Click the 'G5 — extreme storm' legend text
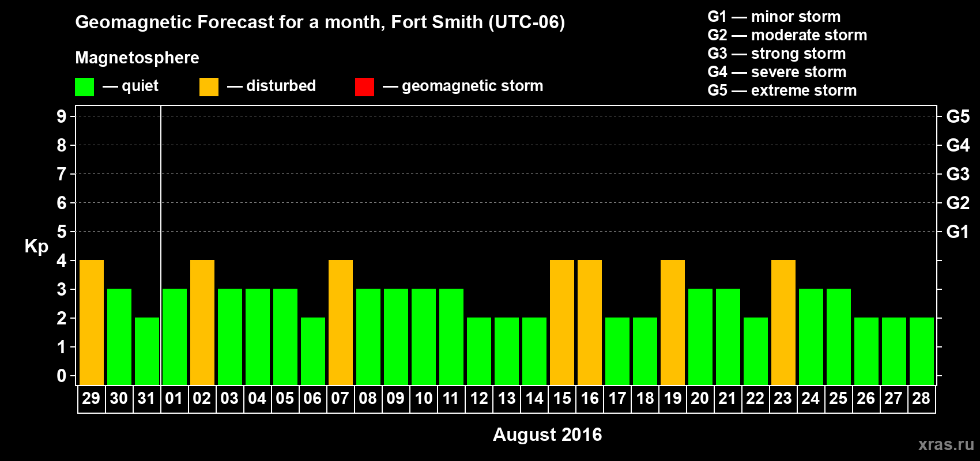 pos(782,90)
